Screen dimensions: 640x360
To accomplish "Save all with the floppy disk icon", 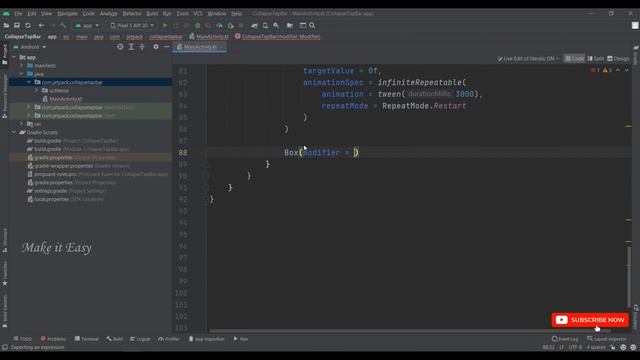I will click(17, 25).
